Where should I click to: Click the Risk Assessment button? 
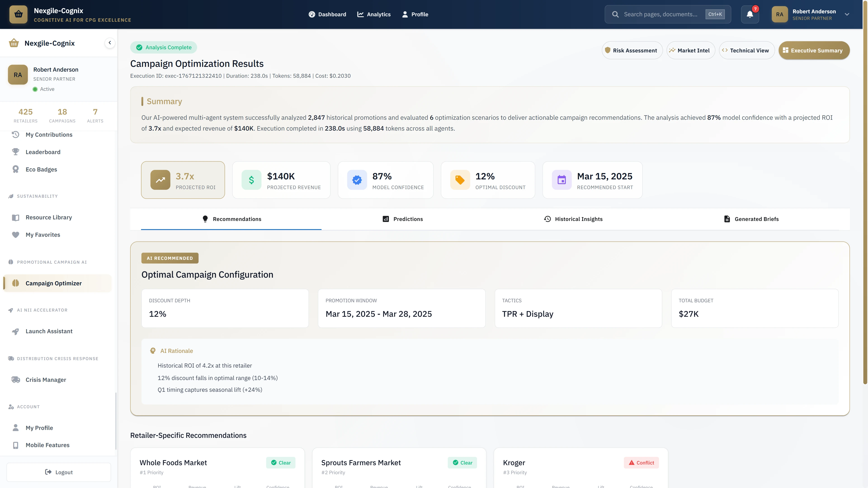[632, 50]
